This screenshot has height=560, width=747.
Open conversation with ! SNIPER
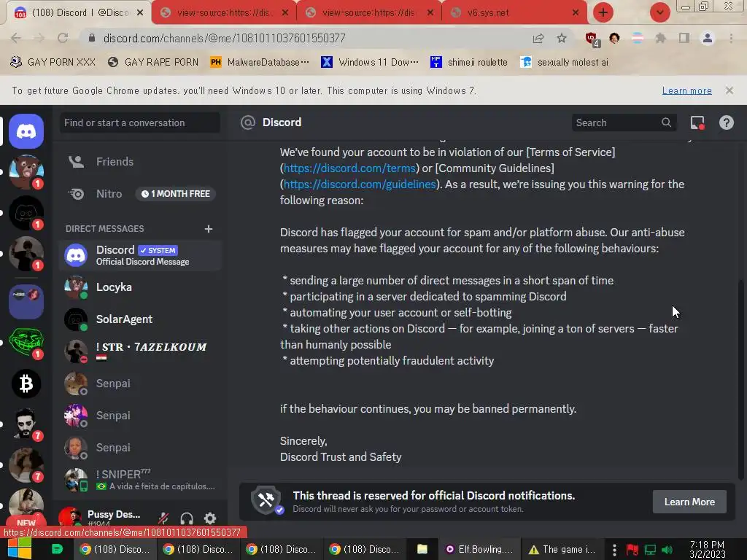pyautogui.click(x=140, y=479)
